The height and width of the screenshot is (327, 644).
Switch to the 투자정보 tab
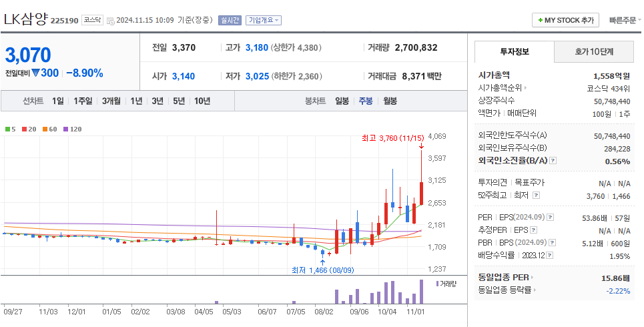515,52
